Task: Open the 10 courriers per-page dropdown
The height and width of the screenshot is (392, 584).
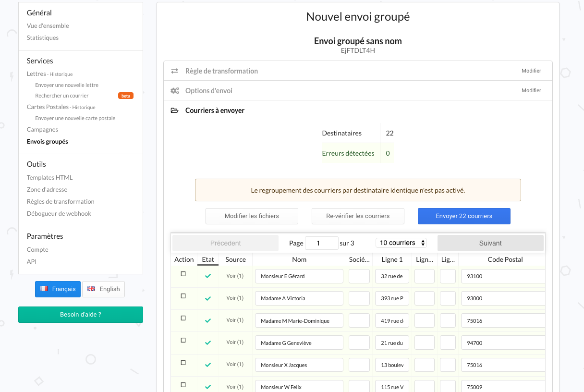Action: click(x=401, y=243)
